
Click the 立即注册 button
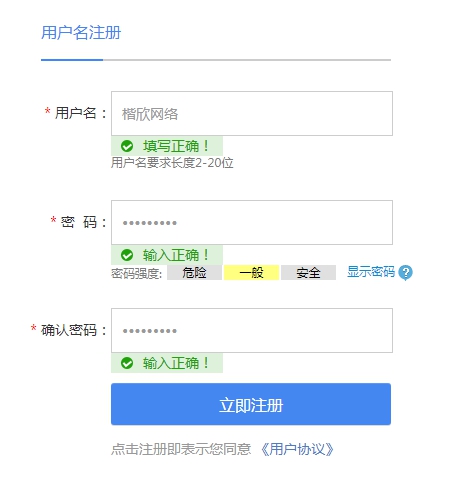tap(251, 404)
